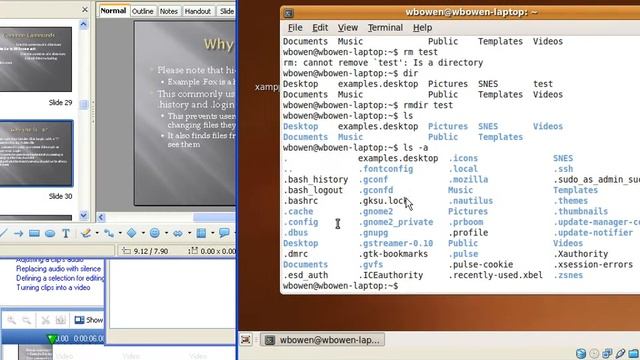Switch to the Normal view tab
Image resolution: width=640 pixels, height=360 pixels.
[x=113, y=11]
